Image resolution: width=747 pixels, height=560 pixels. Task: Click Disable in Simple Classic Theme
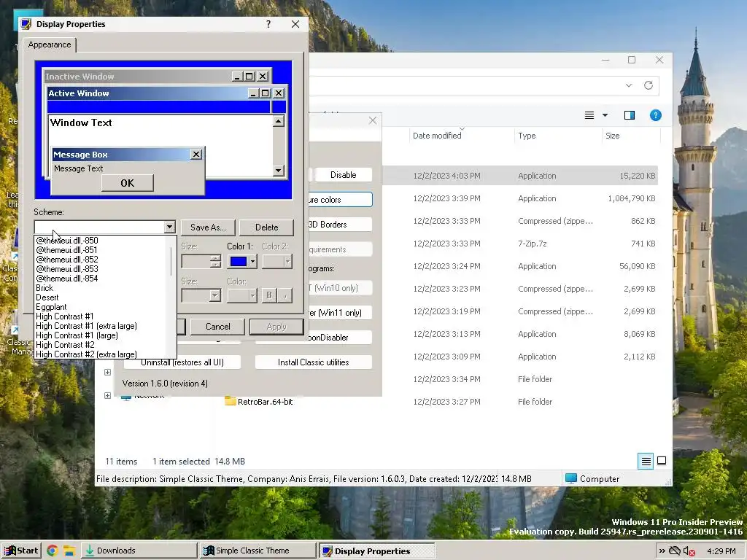[343, 175]
